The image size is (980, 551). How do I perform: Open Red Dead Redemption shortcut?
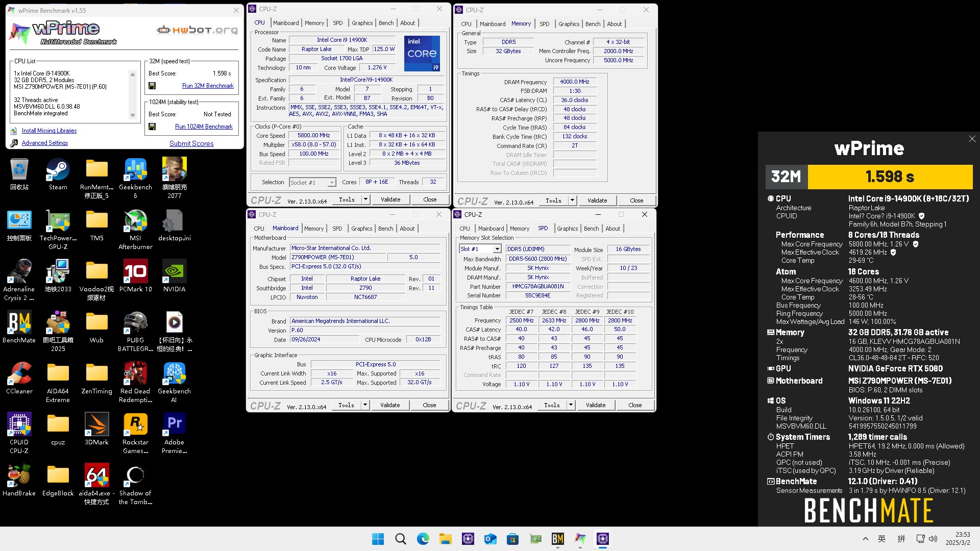click(135, 382)
